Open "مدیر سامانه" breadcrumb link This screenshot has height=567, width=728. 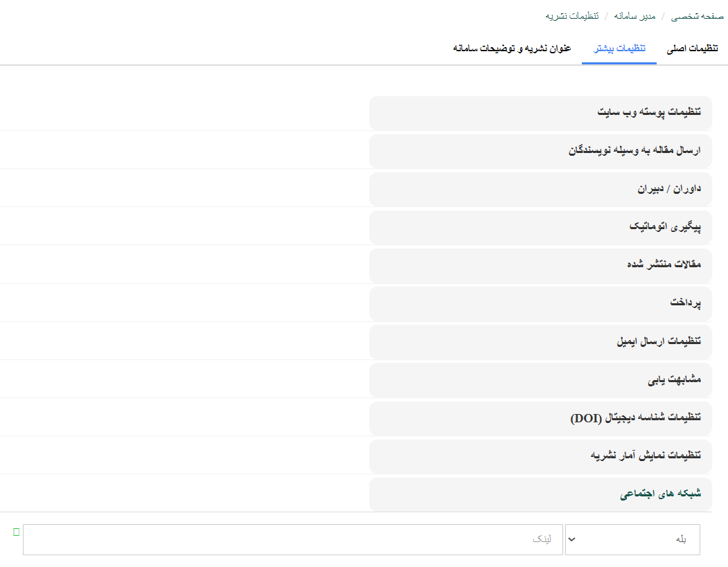pyautogui.click(x=634, y=15)
